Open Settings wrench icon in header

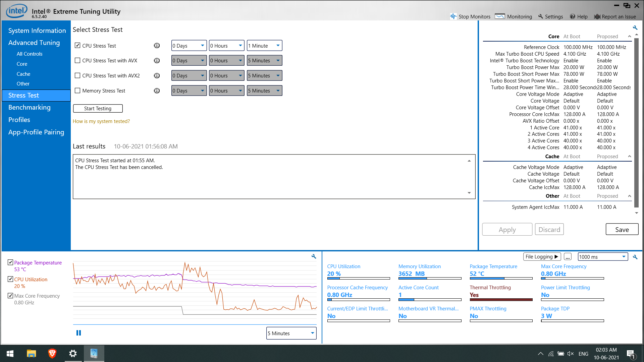point(540,16)
